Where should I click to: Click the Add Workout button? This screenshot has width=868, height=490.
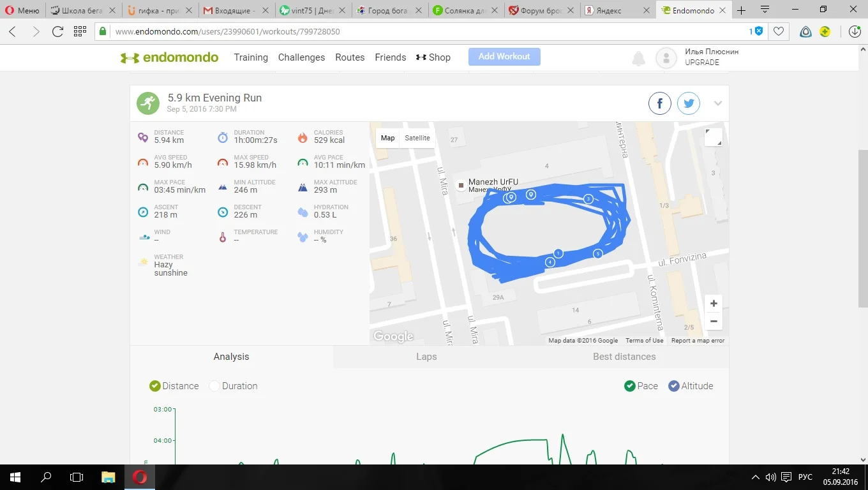pyautogui.click(x=504, y=57)
